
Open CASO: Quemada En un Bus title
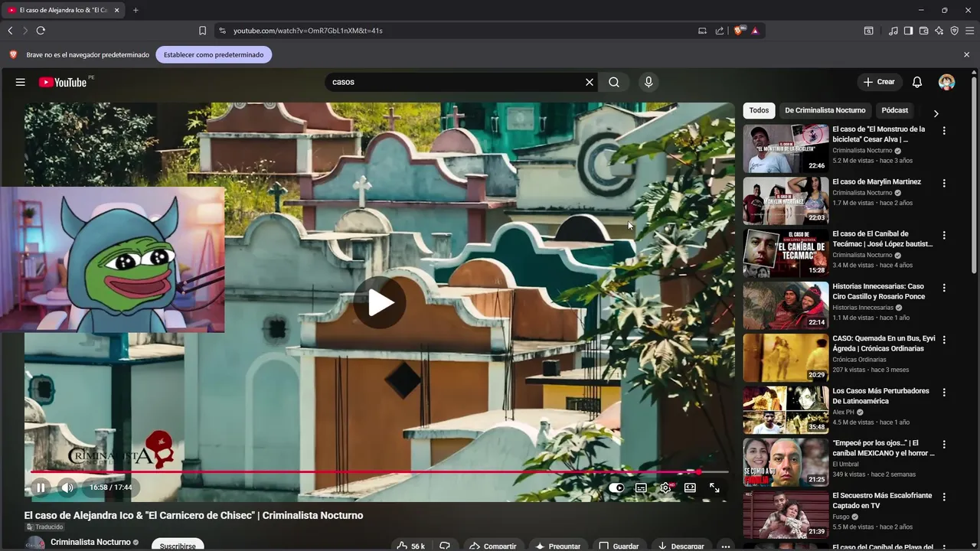coord(884,344)
